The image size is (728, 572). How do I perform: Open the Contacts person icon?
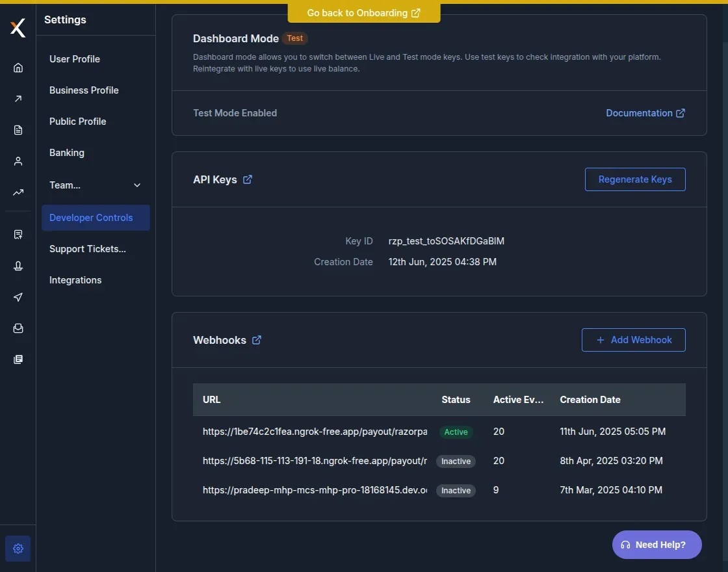[x=18, y=161]
